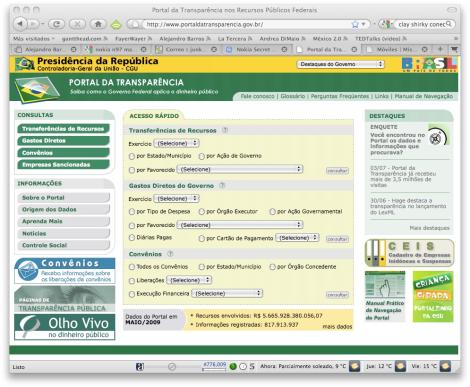This screenshot has height=387, width=470.
Task: Open the Liberações dropdown
Action: (x=189, y=280)
